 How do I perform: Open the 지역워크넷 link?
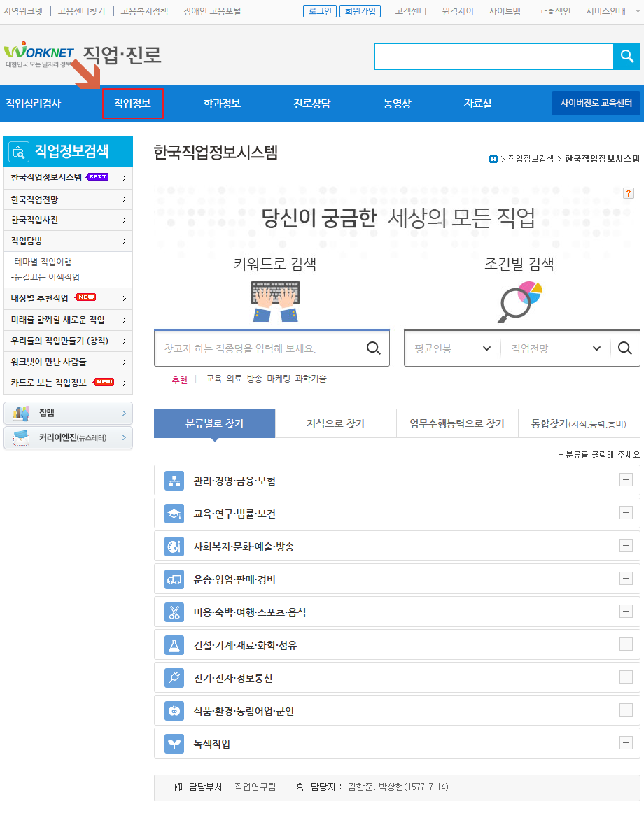point(23,11)
